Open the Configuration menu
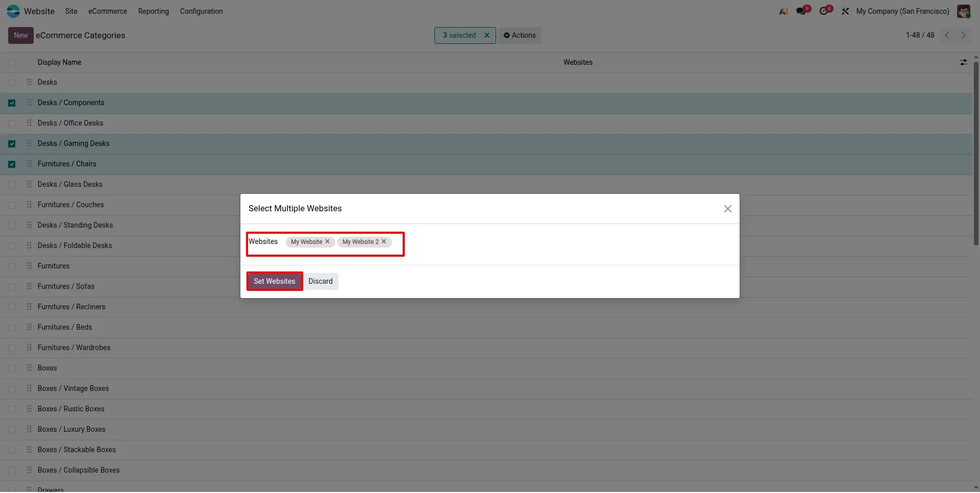 (x=201, y=11)
